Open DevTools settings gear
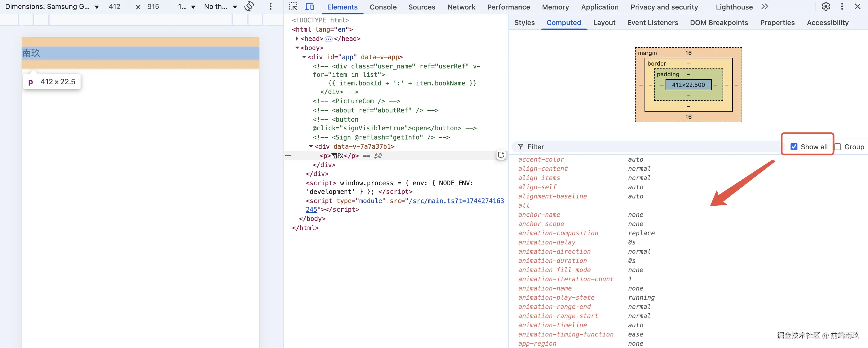868x348 pixels. coord(826,7)
